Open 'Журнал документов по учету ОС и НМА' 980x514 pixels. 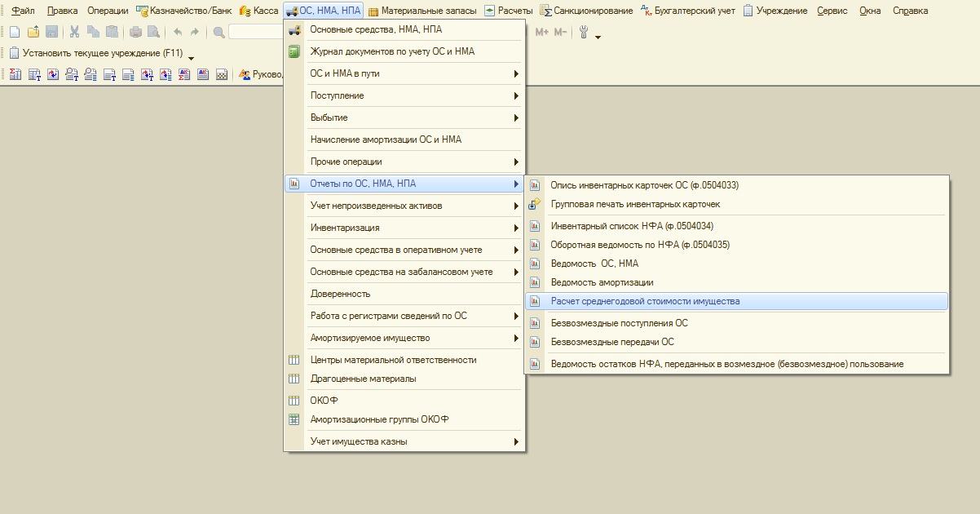click(392, 51)
